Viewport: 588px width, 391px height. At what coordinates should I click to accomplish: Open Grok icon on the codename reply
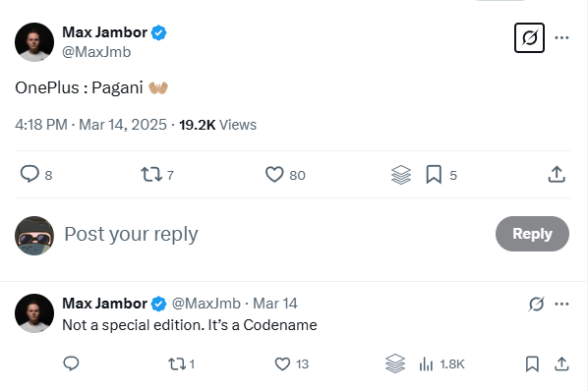(536, 304)
